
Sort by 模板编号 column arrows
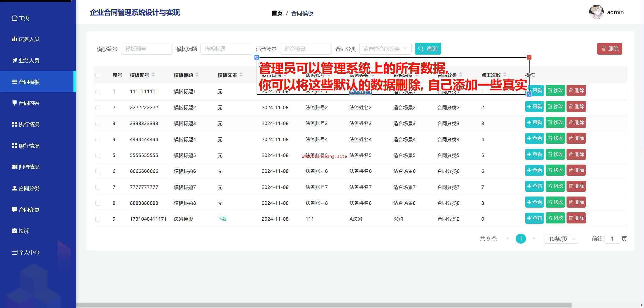pos(153,75)
